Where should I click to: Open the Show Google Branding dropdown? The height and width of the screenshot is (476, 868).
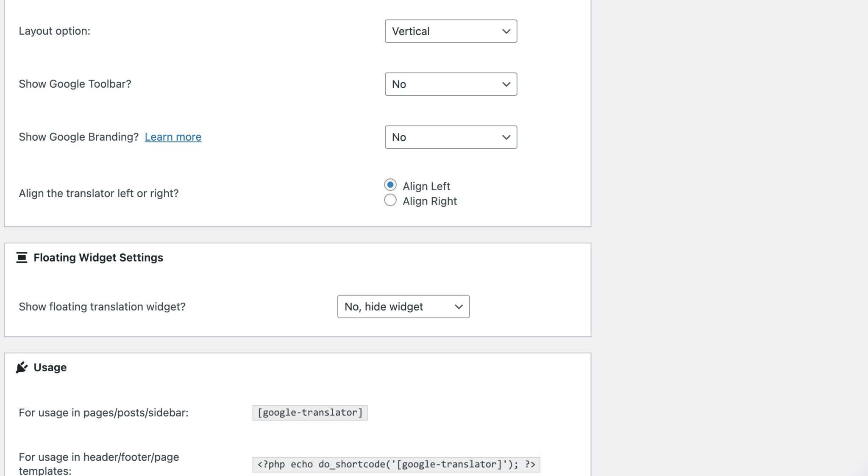point(451,137)
